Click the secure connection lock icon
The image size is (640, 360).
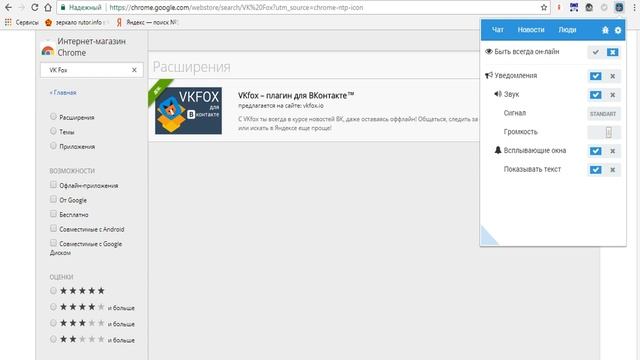tap(62, 7)
